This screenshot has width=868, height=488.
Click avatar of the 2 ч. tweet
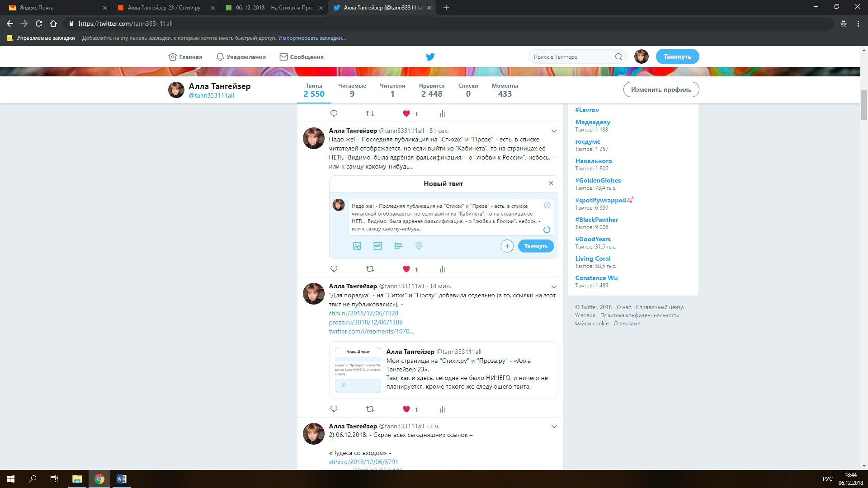[x=313, y=434]
